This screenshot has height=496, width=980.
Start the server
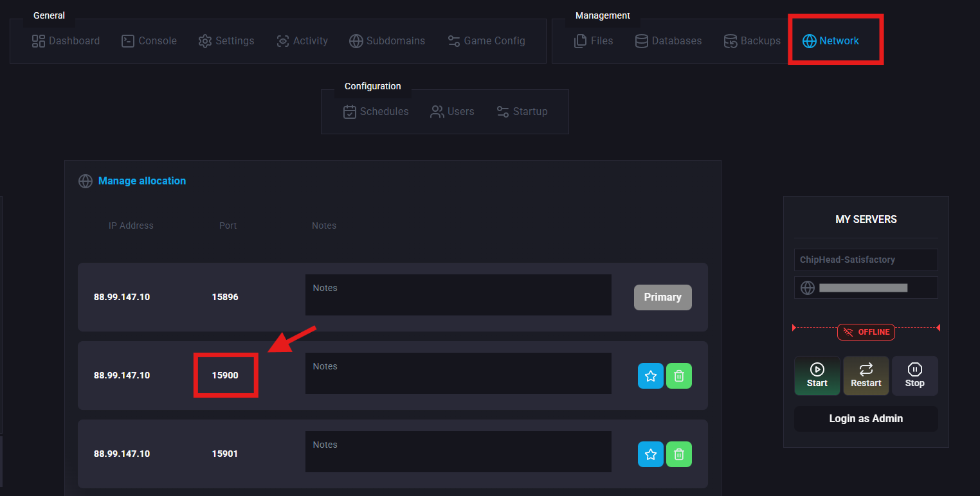[817, 376]
